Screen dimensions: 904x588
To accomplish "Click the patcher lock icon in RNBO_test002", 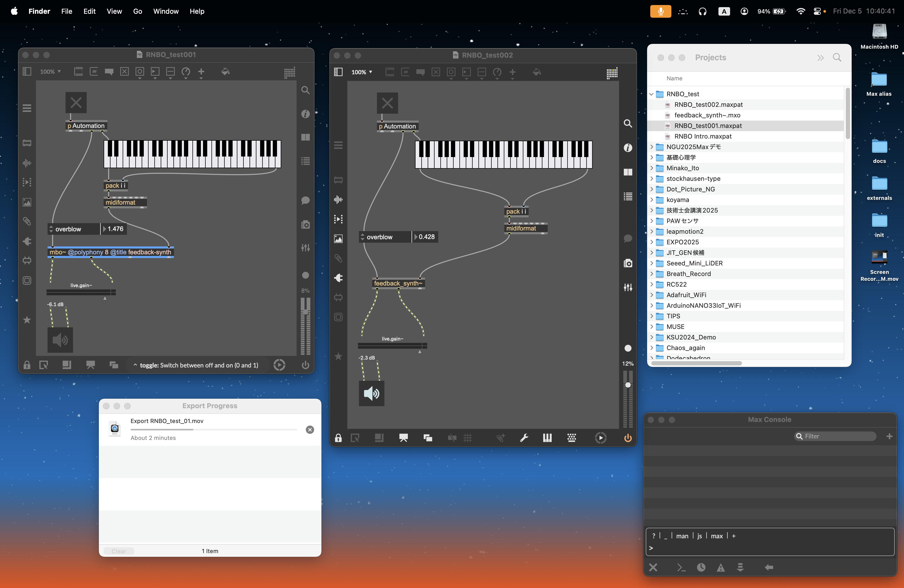I will coord(338,438).
